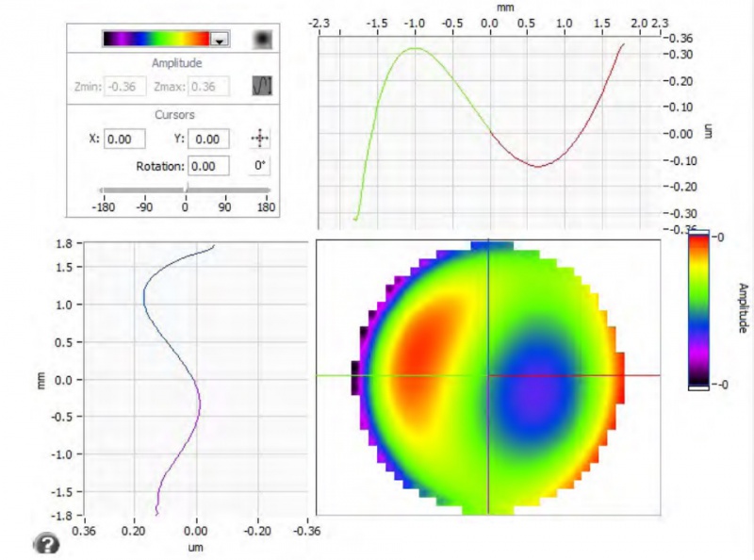Screen dimensions: 754x560
Task: Click the cursor X value field
Action: (124, 140)
